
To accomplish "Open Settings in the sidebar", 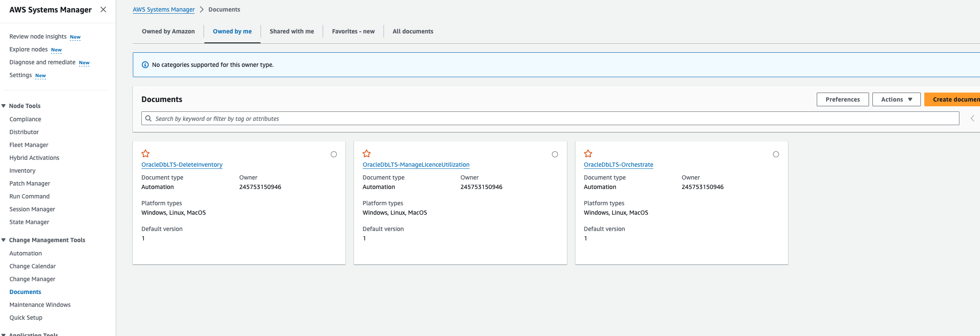I will tap(21, 75).
